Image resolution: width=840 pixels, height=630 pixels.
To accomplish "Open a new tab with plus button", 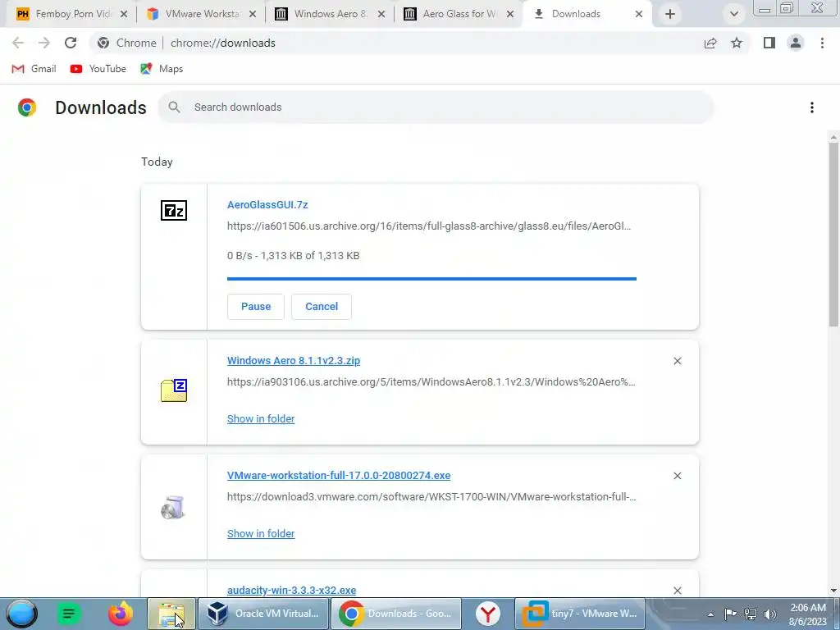I will [670, 14].
